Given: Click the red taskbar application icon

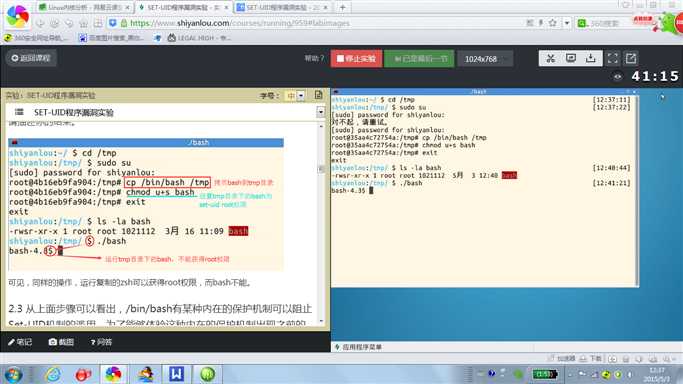Looking at the screenshot, I should point(83,374).
